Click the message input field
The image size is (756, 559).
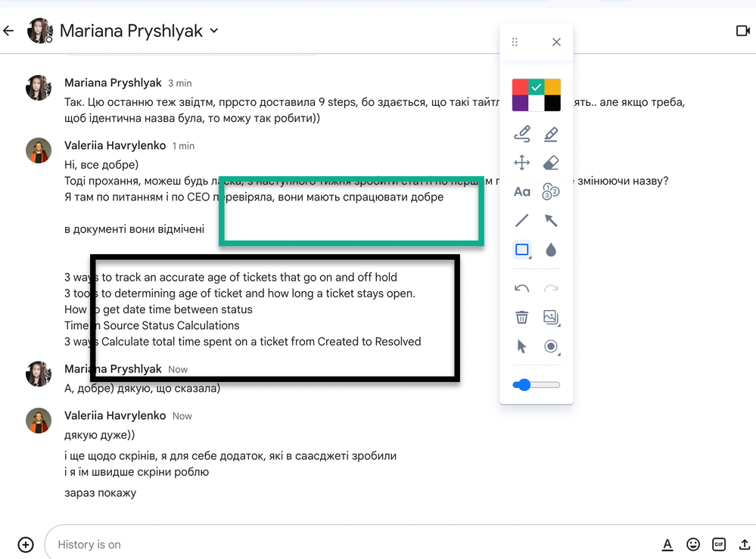303,544
